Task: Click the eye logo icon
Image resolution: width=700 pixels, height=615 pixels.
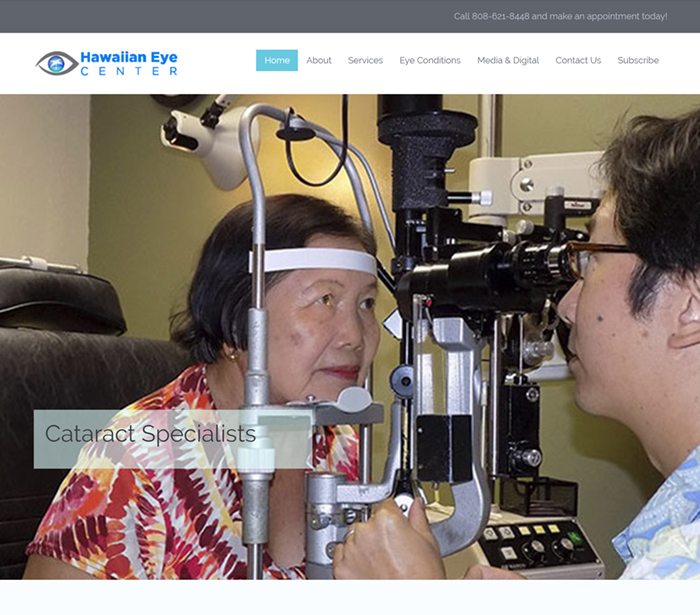Action: point(56,63)
